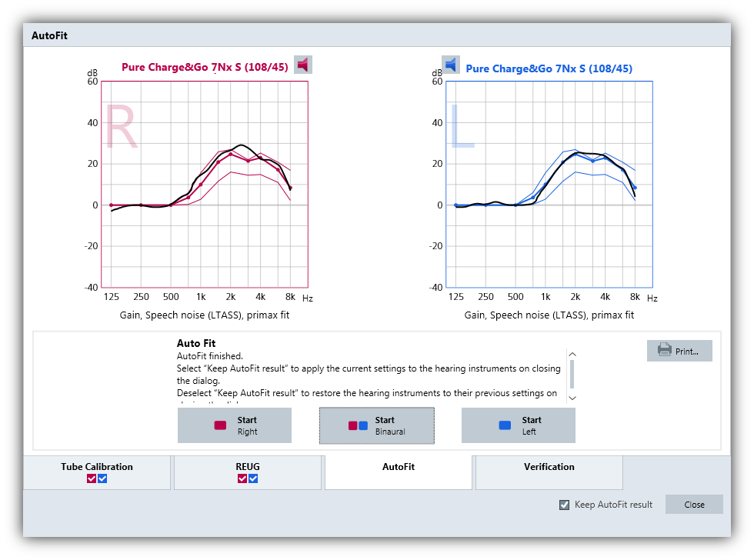Toggle red checkbox under REUG
This screenshot has height=560, width=754.
[x=242, y=478]
